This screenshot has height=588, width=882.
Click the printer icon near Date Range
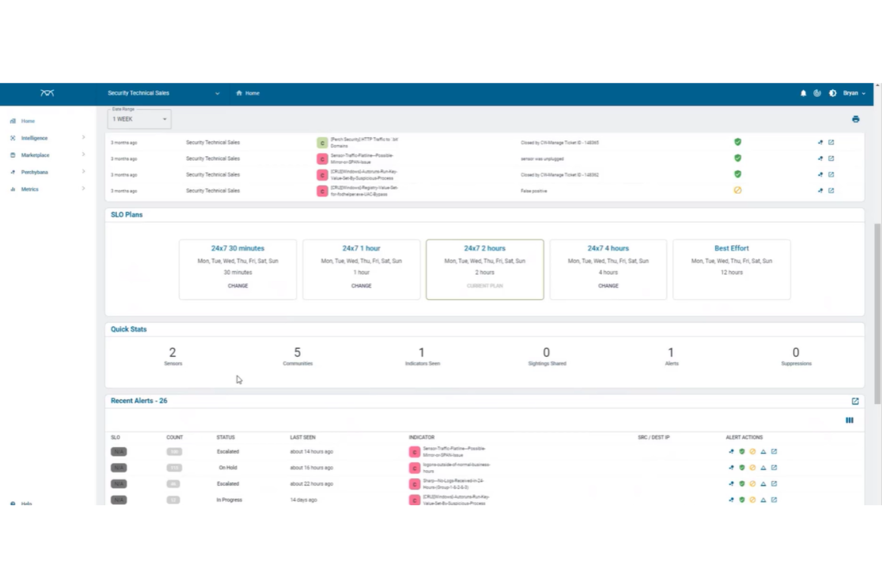tap(856, 119)
